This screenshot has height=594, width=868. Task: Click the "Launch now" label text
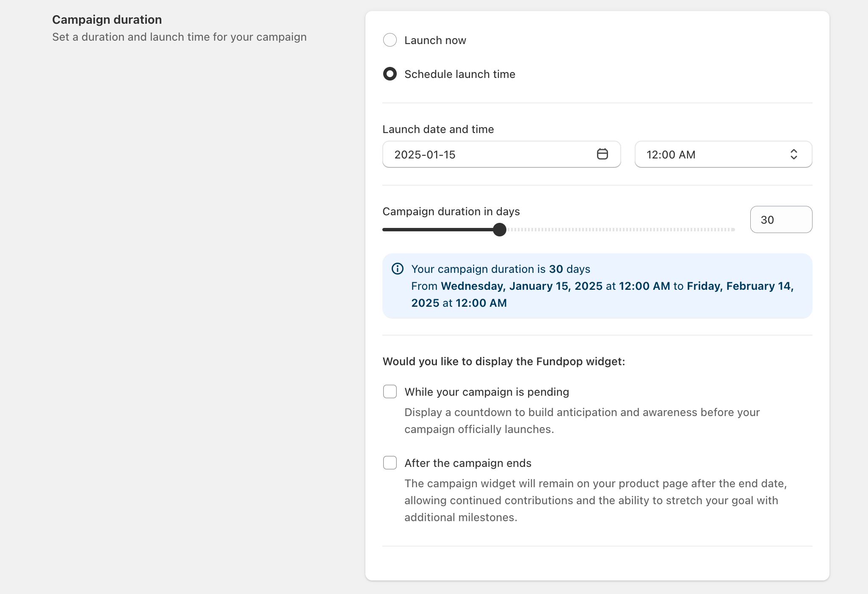click(435, 40)
